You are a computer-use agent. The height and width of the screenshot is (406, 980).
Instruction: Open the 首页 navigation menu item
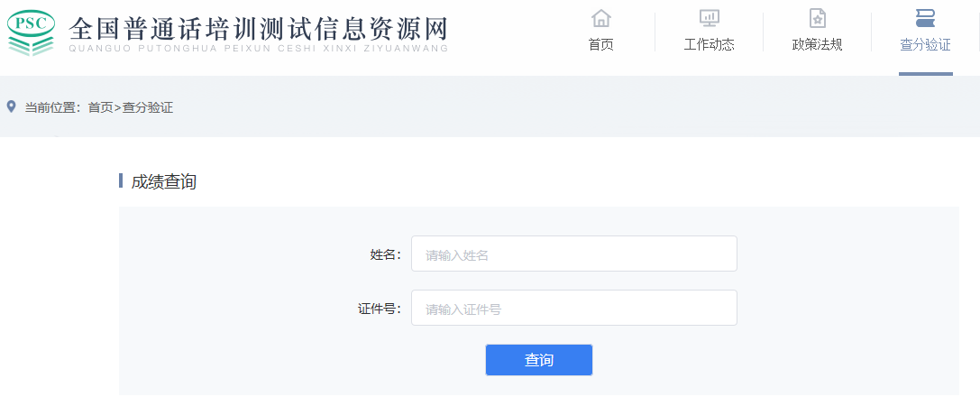[600, 44]
